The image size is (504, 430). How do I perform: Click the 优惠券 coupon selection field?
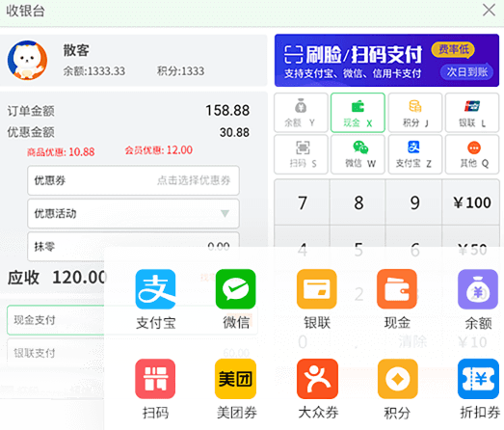(133, 180)
